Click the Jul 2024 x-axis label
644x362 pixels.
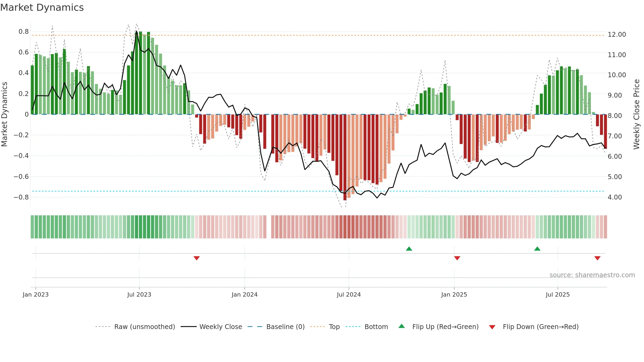pos(349,294)
